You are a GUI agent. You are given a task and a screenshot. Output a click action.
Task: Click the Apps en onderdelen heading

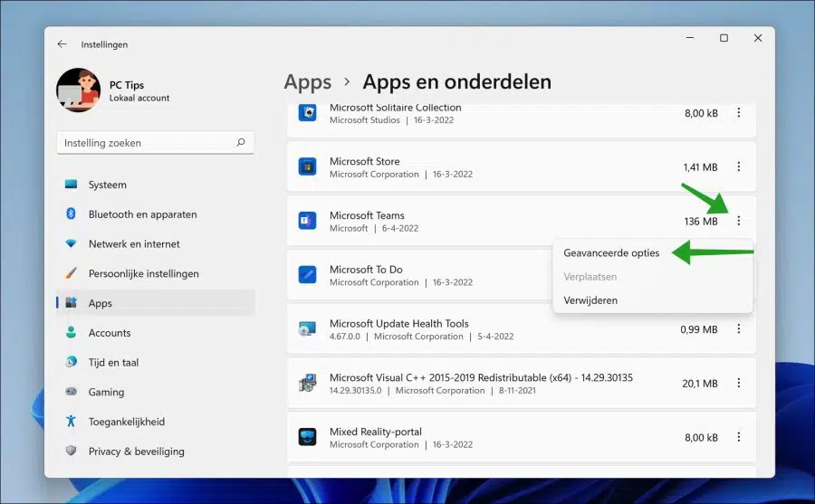(457, 82)
